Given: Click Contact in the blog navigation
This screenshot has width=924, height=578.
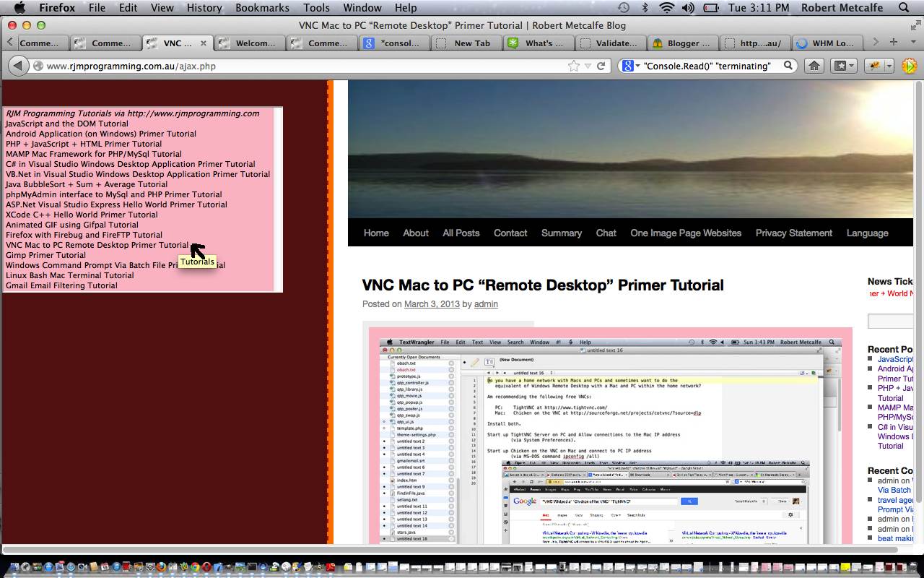Looking at the screenshot, I should click(510, 233).
